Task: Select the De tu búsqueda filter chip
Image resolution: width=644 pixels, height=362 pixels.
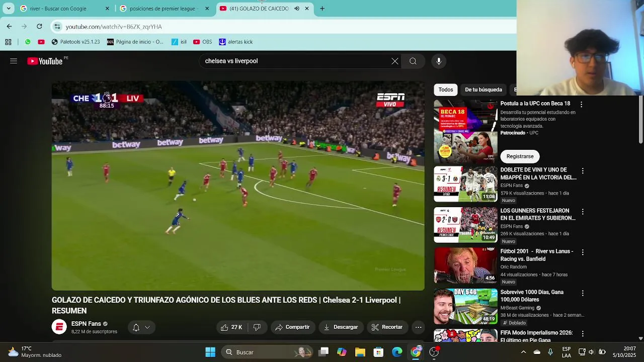Action: tap(484, 89)
